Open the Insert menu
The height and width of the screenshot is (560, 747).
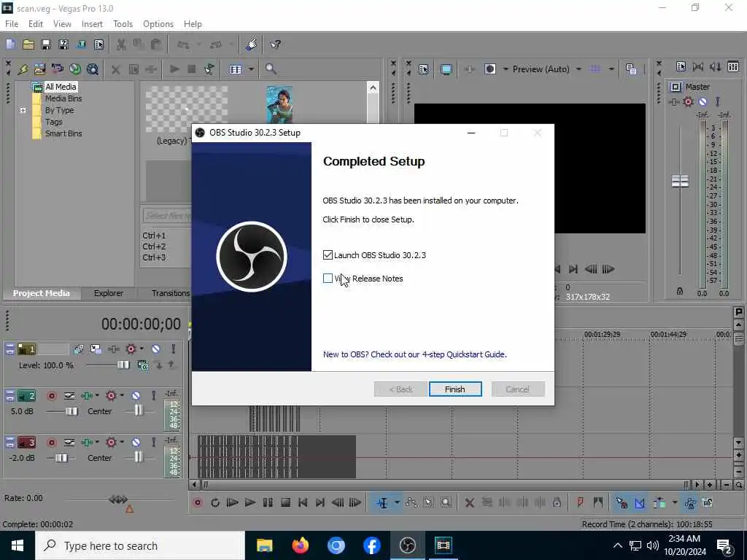(x=92, y=24)
